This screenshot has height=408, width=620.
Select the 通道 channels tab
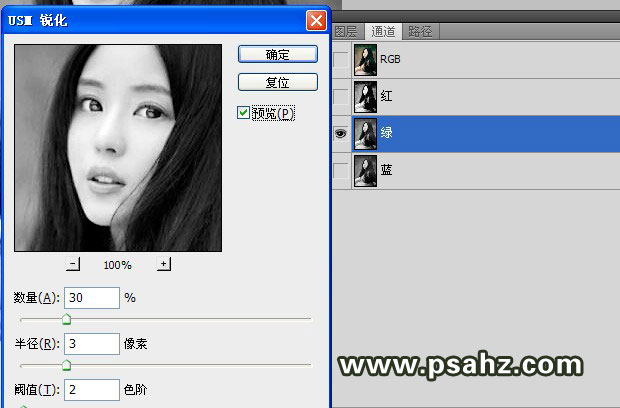tap(383, 31)
